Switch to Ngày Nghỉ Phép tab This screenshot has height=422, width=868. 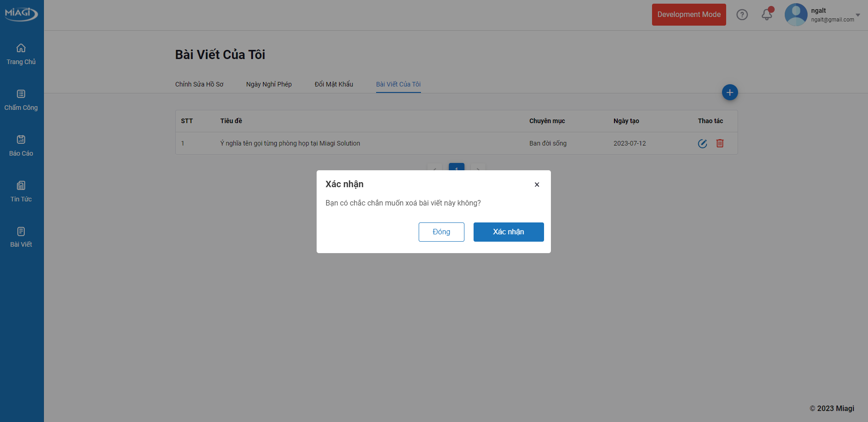(269, 84)
